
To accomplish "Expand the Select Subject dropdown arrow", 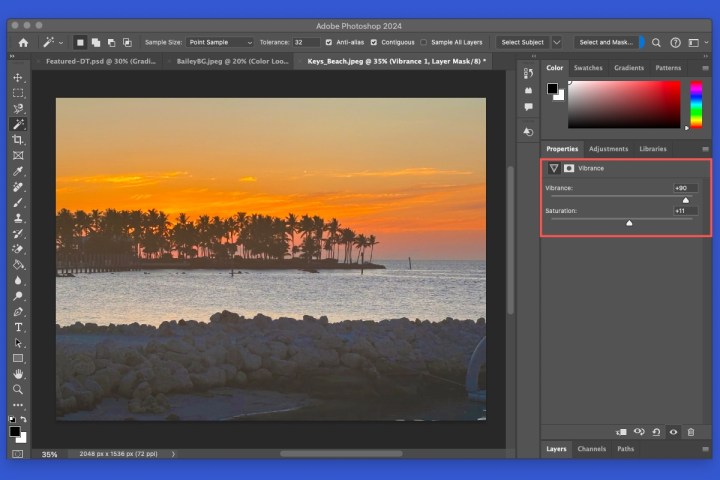I will coord(557,43).
